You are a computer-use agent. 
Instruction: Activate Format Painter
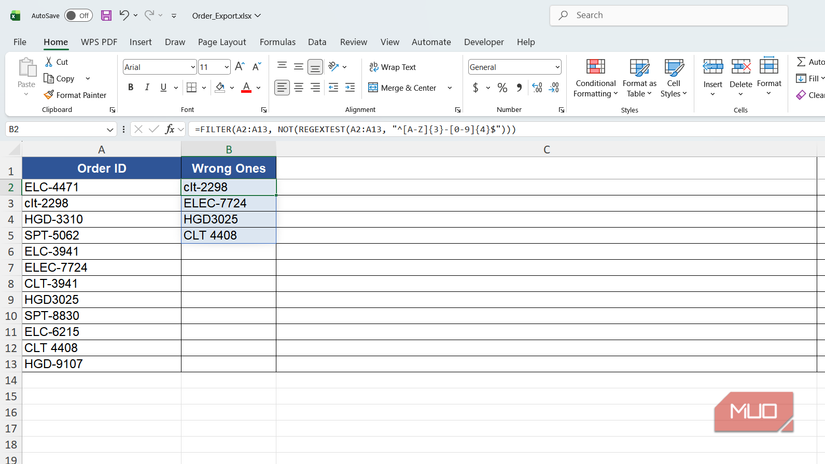click(x=75, y=95)
